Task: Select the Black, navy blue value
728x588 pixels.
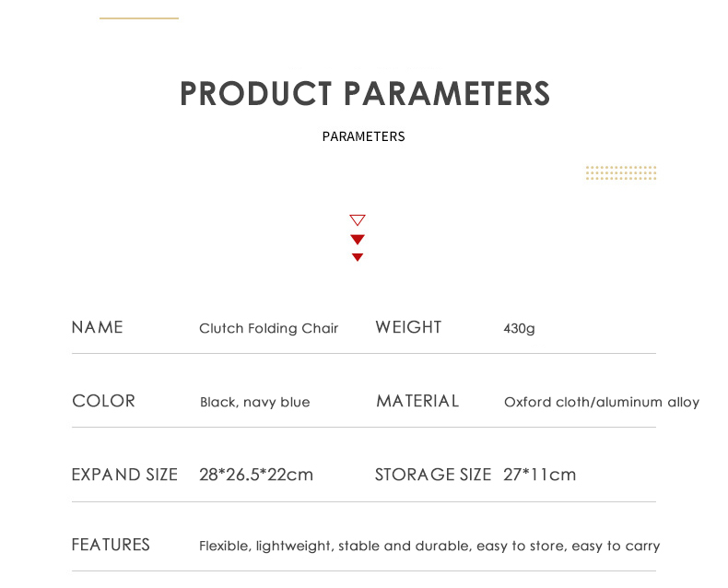Action: 255,402
